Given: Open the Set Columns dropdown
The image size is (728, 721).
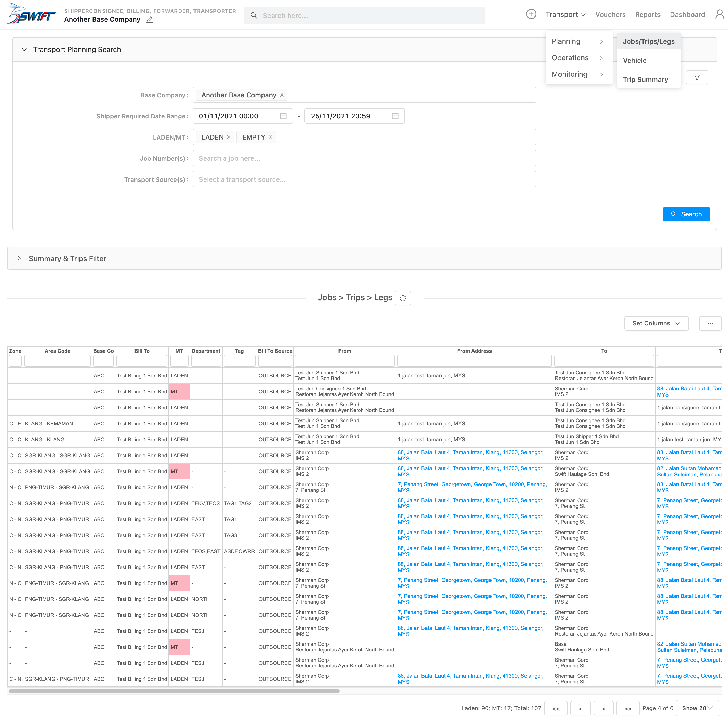Looking at the screenshot, I should tap(656, 323).
